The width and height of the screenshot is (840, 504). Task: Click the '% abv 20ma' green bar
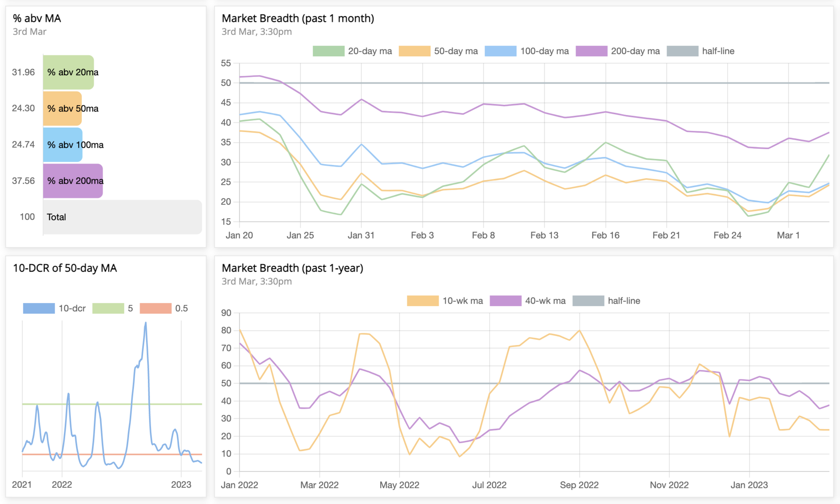coord(69,72)
